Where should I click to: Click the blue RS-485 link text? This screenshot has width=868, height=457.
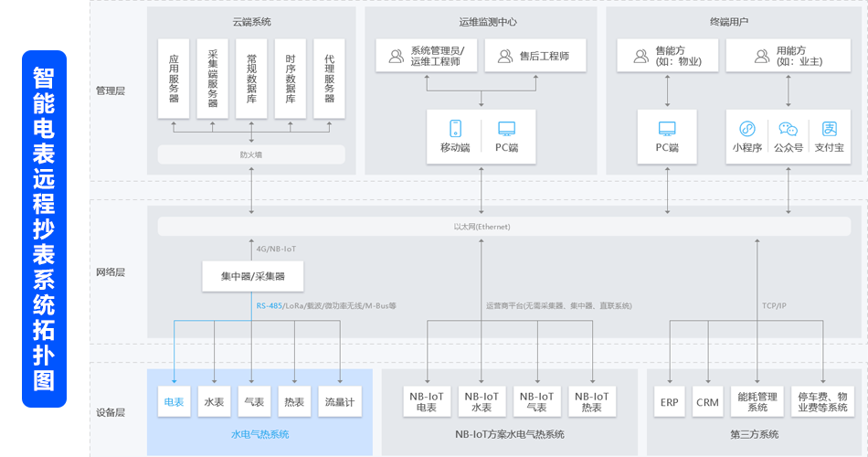click(x=269, y=306)
